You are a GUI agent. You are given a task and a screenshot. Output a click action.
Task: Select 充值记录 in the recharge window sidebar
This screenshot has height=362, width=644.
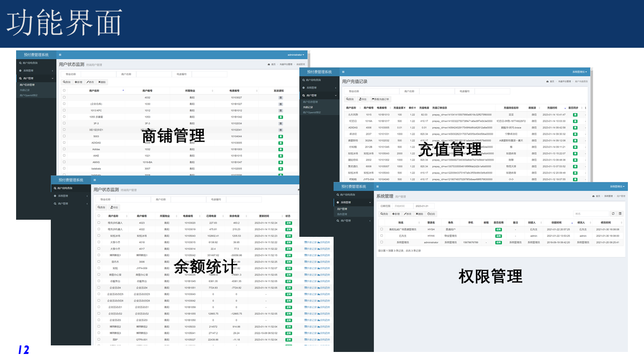pyautogui.click(x=308, y=107)
